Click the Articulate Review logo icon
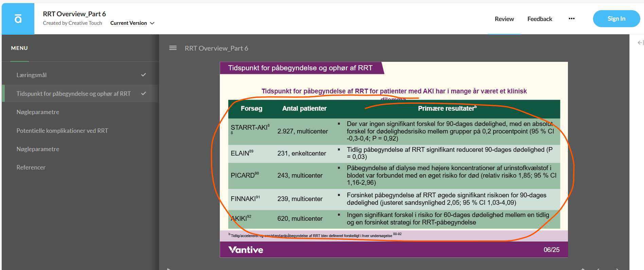This screenshot has height=270, width=644. click(18, 19)
